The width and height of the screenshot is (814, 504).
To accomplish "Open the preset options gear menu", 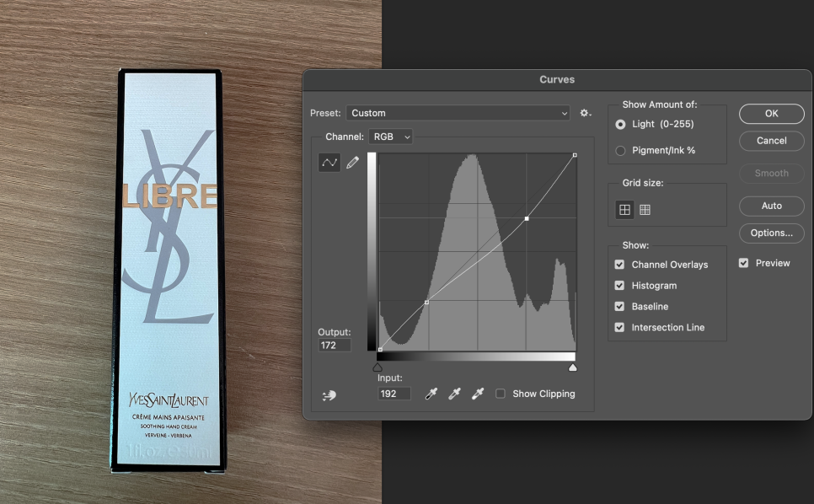I will 586,113.
